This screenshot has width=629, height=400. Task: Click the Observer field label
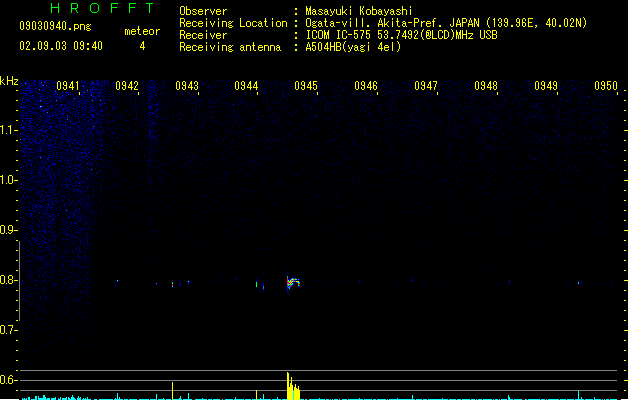coord(203,11)
